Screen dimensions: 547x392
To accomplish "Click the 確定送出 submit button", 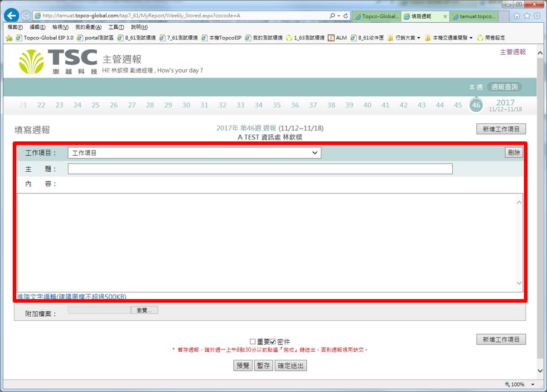I will pos(290,366).
